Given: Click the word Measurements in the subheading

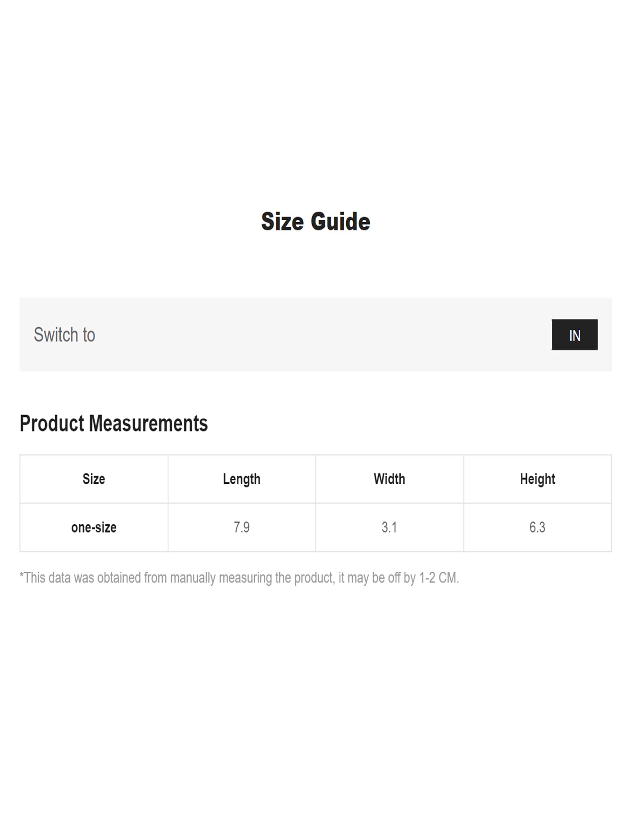Looking at the screenshot, I should (148, 424).
